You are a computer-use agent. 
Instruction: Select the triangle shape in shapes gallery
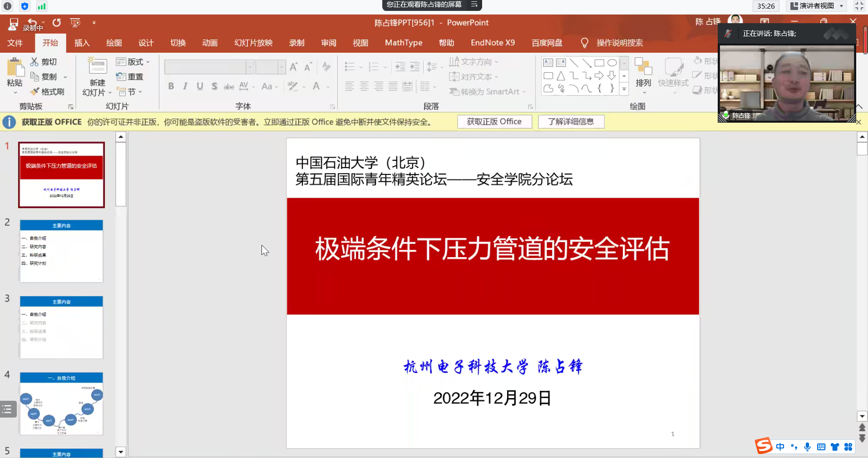point(561,75)
